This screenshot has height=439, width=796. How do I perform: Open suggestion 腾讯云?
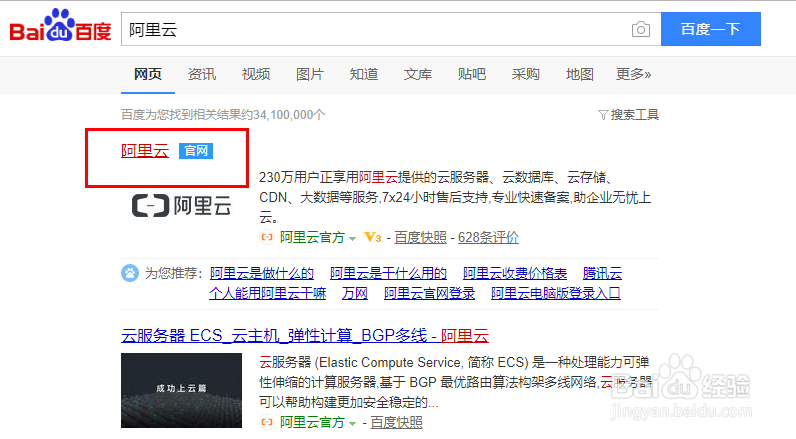click(x=602, y=273)
